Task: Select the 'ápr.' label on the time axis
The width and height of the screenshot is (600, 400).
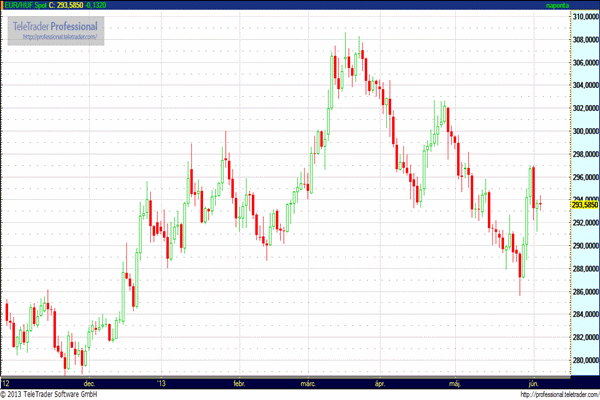Action: pyautogui.click(x=378, y=382)
